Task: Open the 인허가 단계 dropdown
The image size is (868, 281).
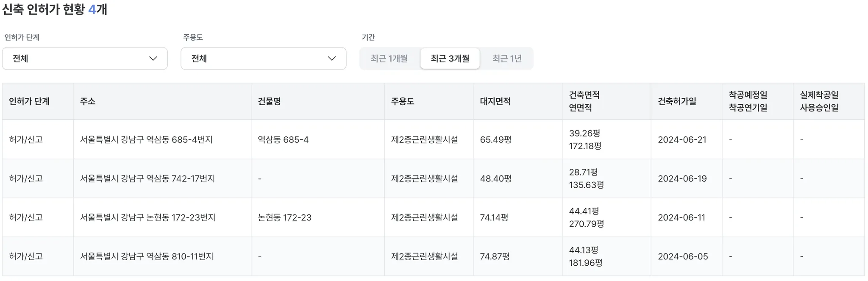Action: coord(85,58)
